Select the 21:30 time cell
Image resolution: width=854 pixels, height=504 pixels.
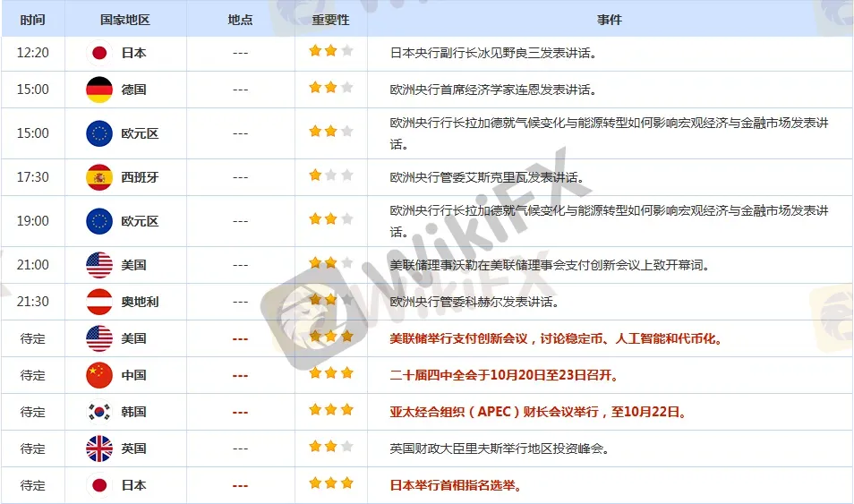(33, 302)
